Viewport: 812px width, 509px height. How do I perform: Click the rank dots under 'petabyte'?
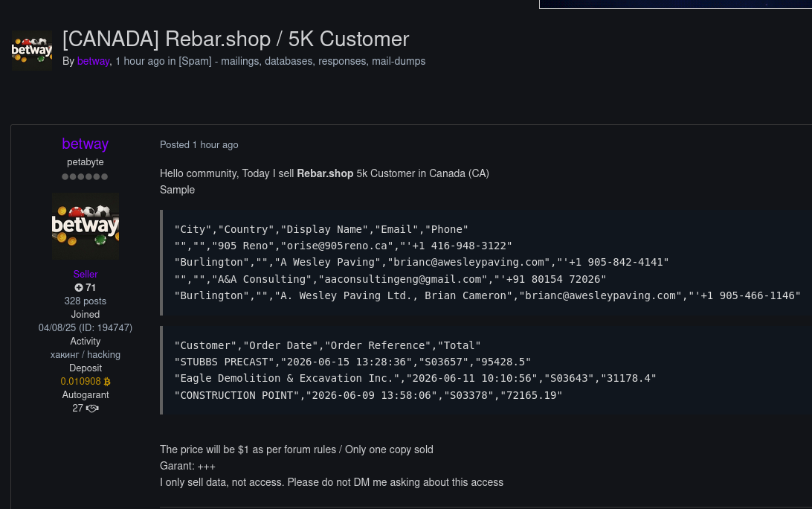[x=85, y=177]
